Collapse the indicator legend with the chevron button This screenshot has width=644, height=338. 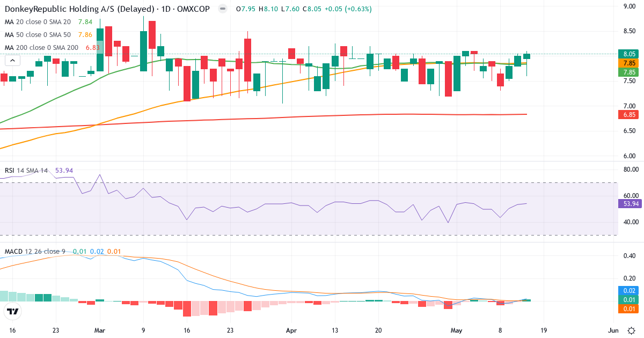13,61
